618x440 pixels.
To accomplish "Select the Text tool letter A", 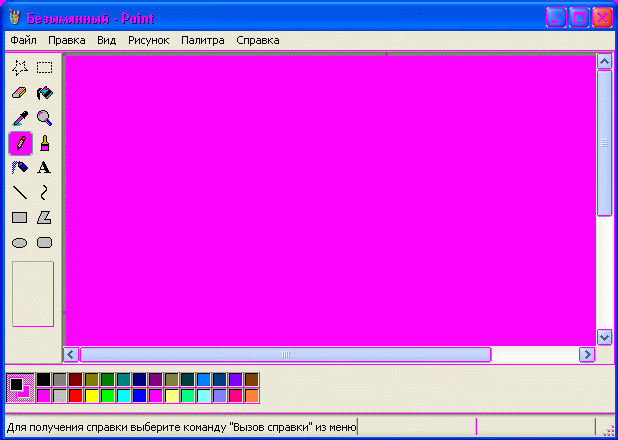I will (x=44, y=168).
